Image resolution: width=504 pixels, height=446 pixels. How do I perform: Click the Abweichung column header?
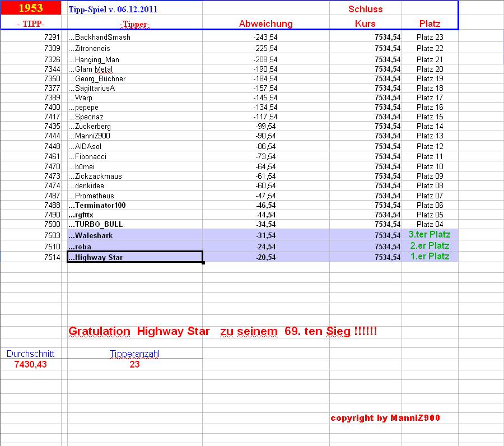click(x=266, y=24)
